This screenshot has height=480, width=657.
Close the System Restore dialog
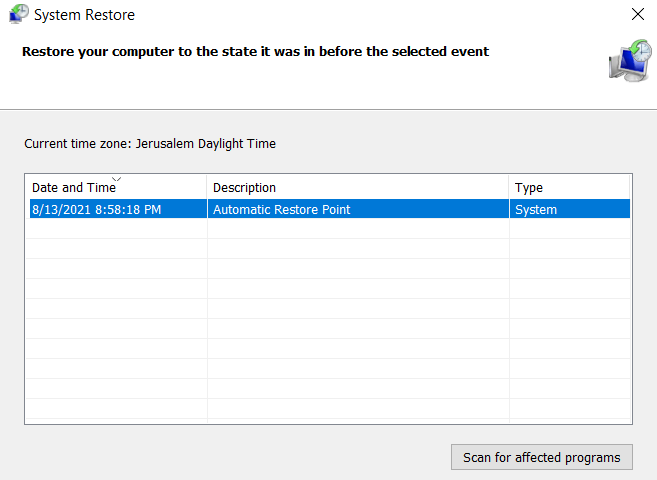[638, 15]
